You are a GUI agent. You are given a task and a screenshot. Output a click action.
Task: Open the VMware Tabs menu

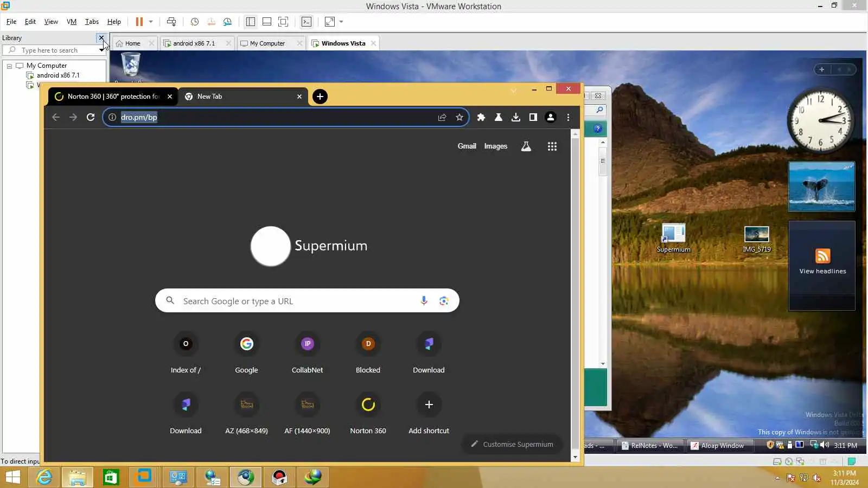pos(92,22)
